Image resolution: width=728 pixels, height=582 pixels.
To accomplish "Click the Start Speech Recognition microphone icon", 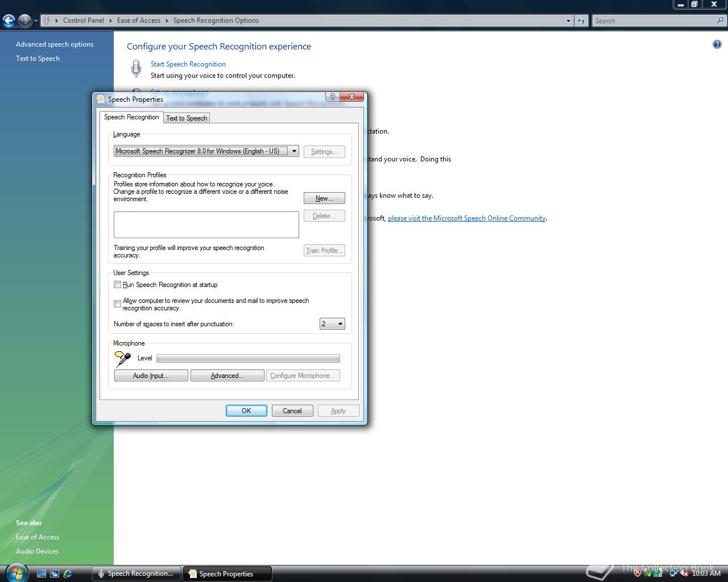I will 136,69.
